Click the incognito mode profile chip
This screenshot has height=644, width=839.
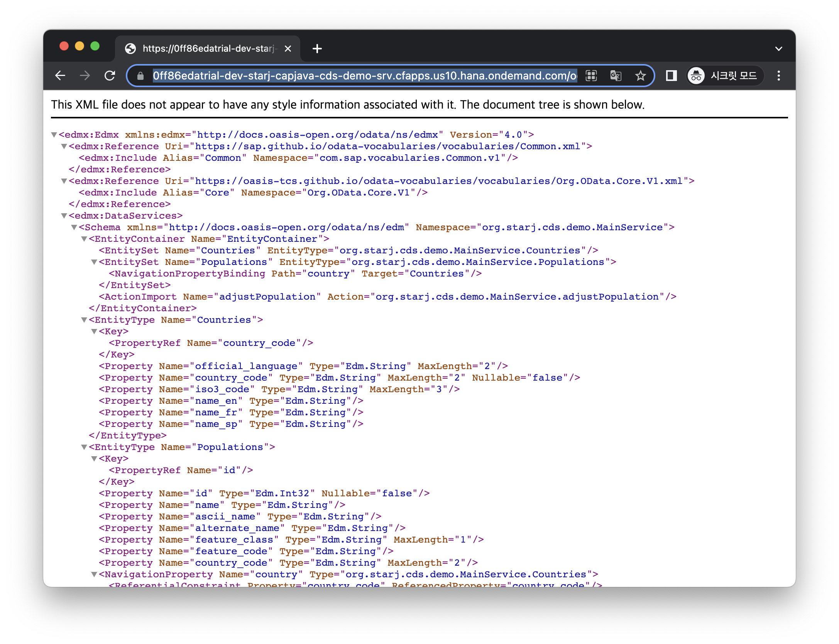[724, 76]
